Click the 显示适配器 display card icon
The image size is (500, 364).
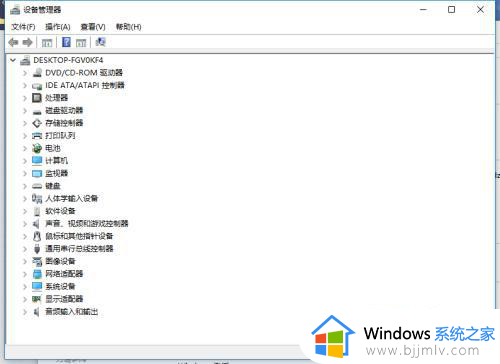tap(37, 299)
